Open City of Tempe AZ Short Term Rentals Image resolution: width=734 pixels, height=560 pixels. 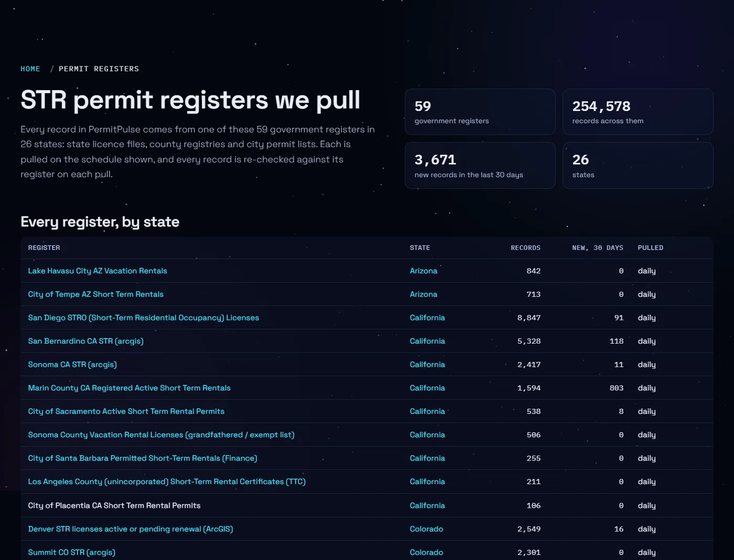click(x=96, y=294)
